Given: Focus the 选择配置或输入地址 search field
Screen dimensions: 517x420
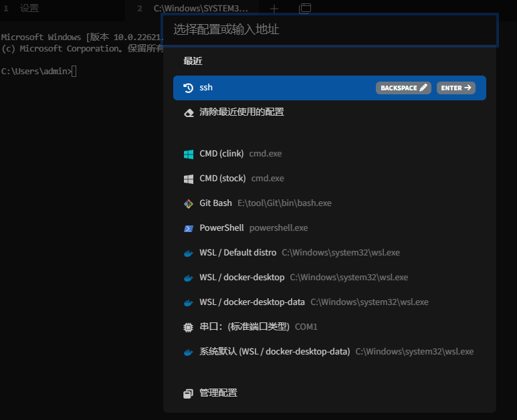Looking at the screenshot, I should point(330,30).
